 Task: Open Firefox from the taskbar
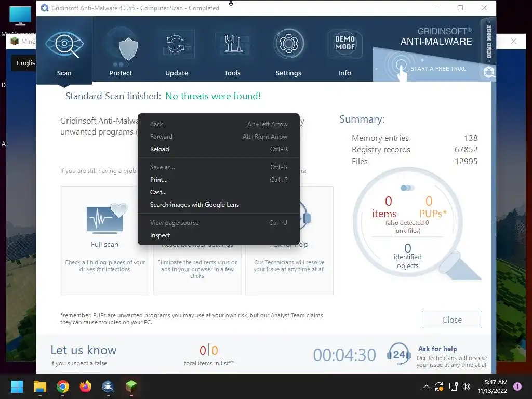click(86, 387)
